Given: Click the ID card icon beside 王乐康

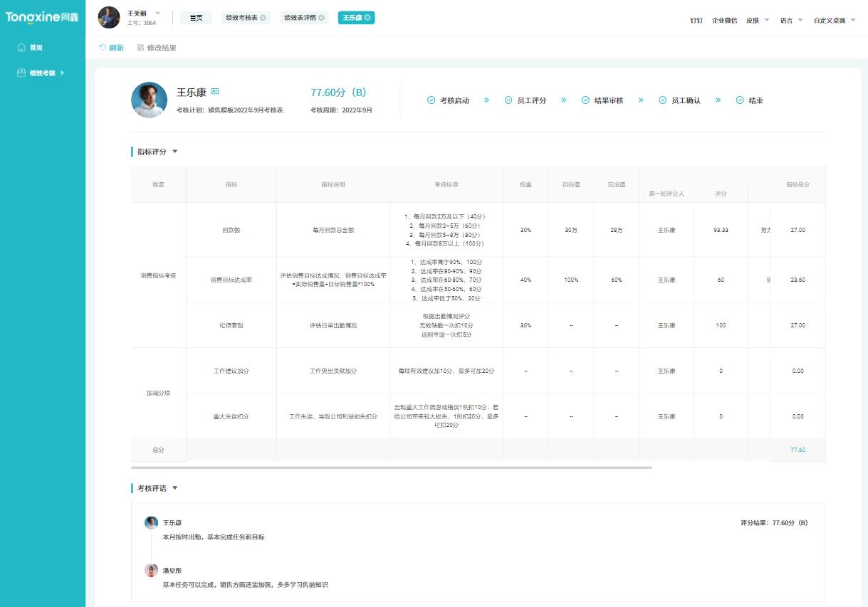Looking at the screenshot, I should click(x=215, y=92).
